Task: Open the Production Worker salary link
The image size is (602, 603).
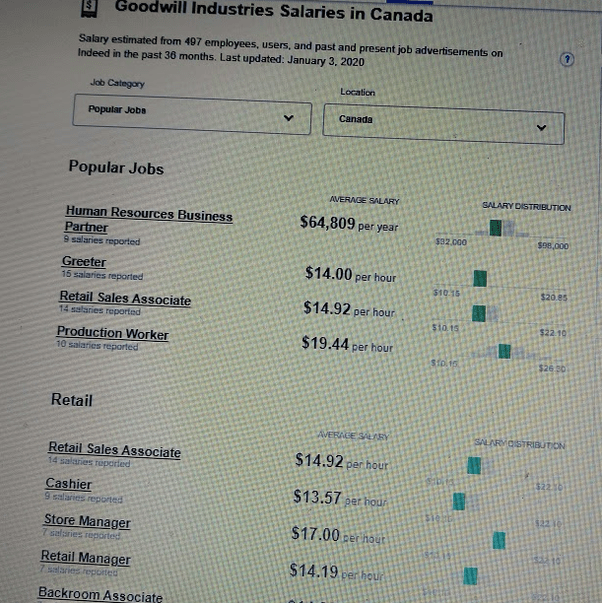Action: (112, 333)
